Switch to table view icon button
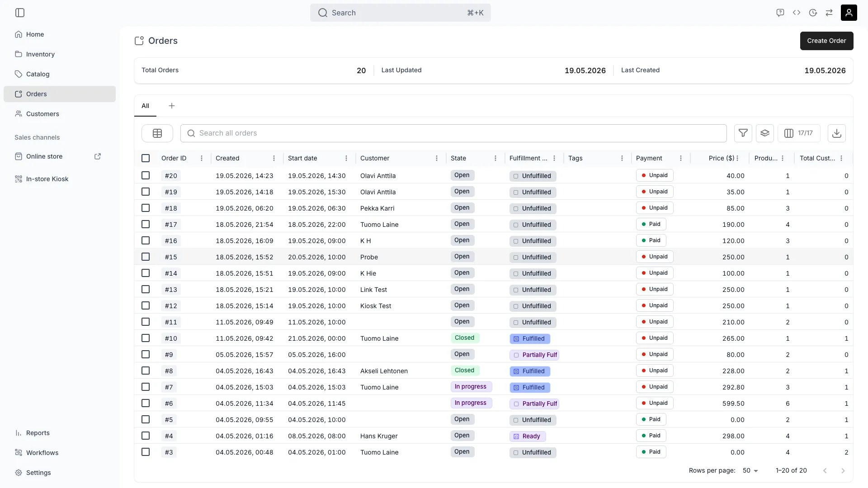Image resolution: width=868 pixels, height=488 pixels. (x=157, y=133)
